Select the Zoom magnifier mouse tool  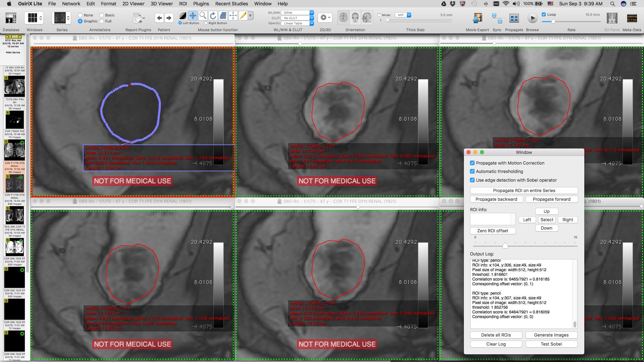tap(203, 16)
